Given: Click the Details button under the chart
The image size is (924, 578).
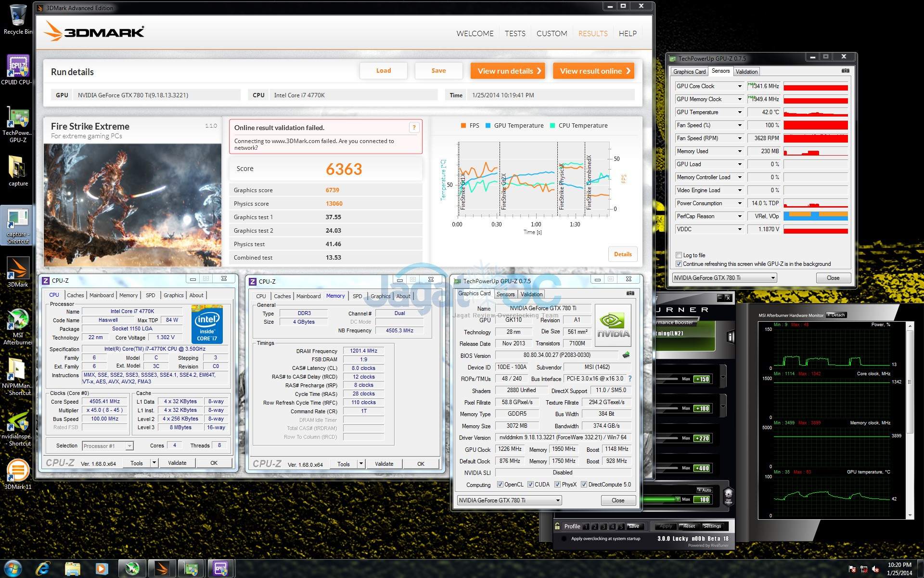Looking at the screenshot, I should coord(623,254).
